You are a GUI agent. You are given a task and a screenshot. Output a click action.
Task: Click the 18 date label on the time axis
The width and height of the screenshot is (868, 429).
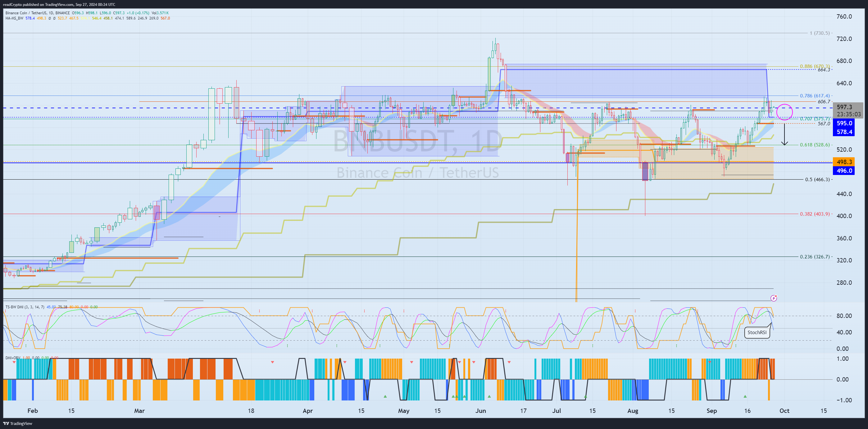pyautogui.click(x=251, y=411)
